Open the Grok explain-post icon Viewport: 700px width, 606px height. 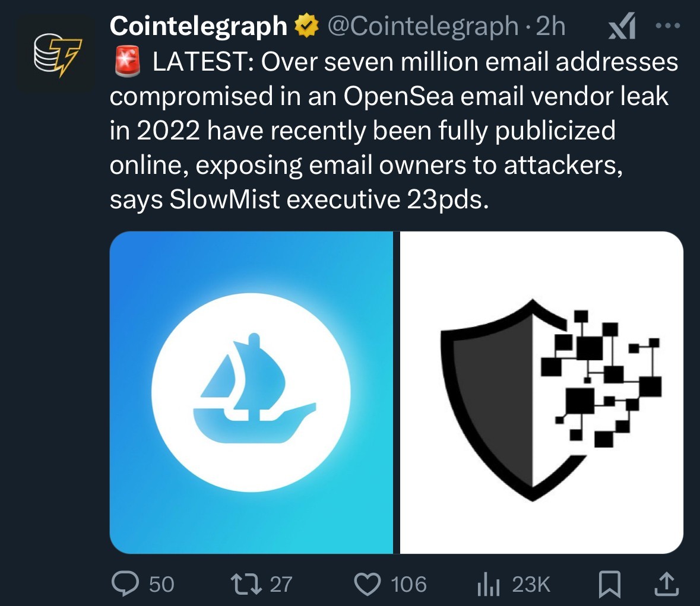tap(622, 27)
